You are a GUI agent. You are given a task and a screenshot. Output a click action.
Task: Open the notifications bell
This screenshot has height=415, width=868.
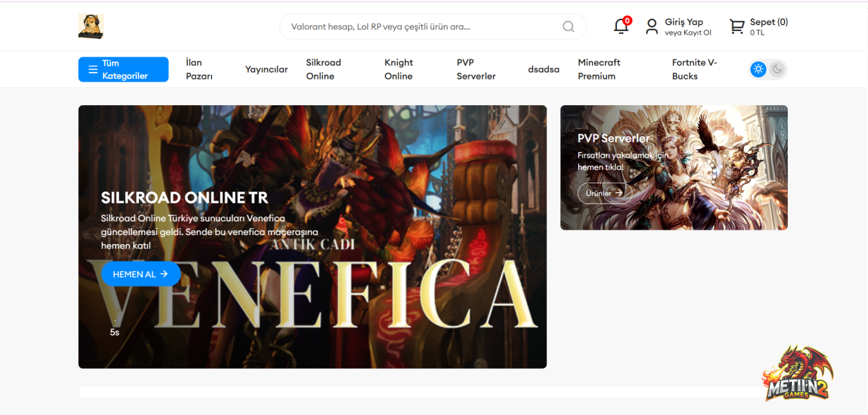(x=621, y=26)
